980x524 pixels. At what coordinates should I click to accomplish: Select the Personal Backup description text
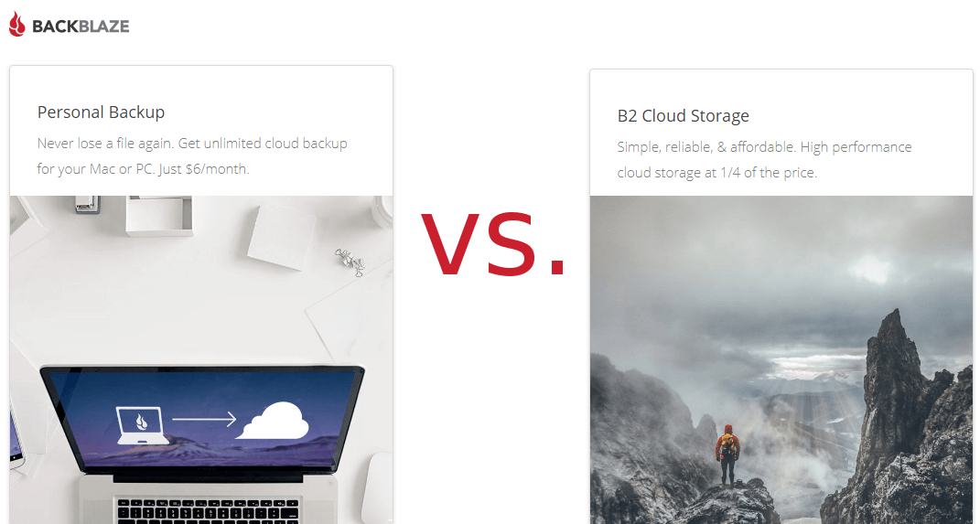point(192,156)
